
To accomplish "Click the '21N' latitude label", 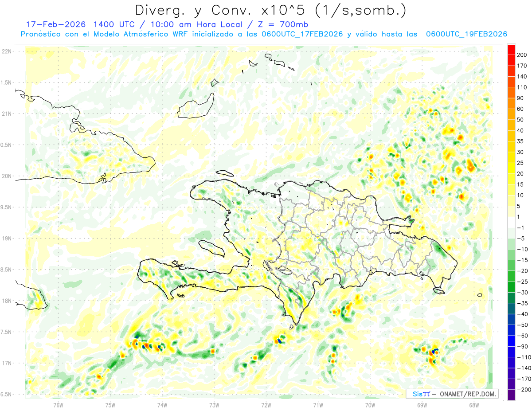I will 7,114.
